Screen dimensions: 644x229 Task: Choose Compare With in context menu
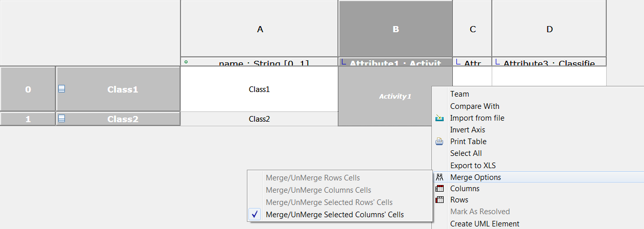click(538, 106)
